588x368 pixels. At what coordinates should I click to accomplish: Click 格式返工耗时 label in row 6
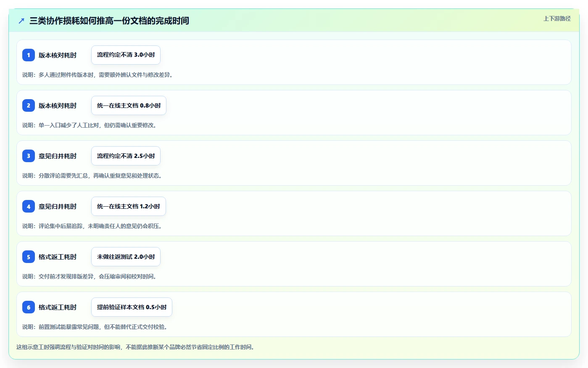58,307
